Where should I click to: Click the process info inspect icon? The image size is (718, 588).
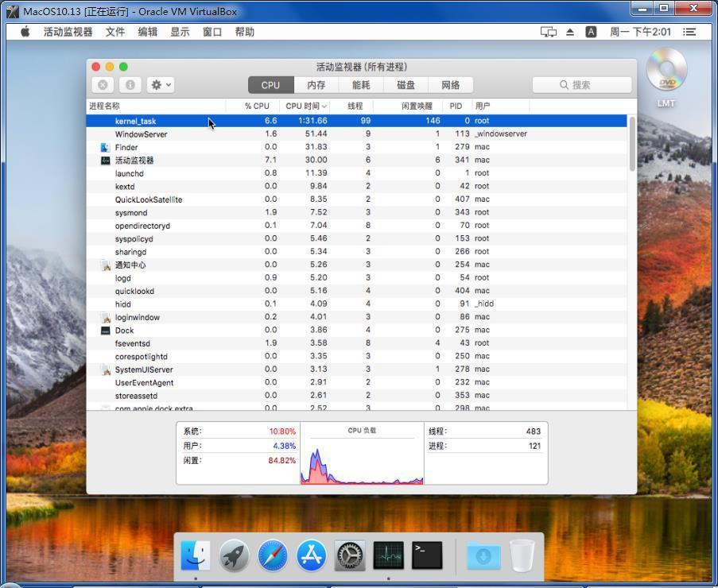point(130,85)
